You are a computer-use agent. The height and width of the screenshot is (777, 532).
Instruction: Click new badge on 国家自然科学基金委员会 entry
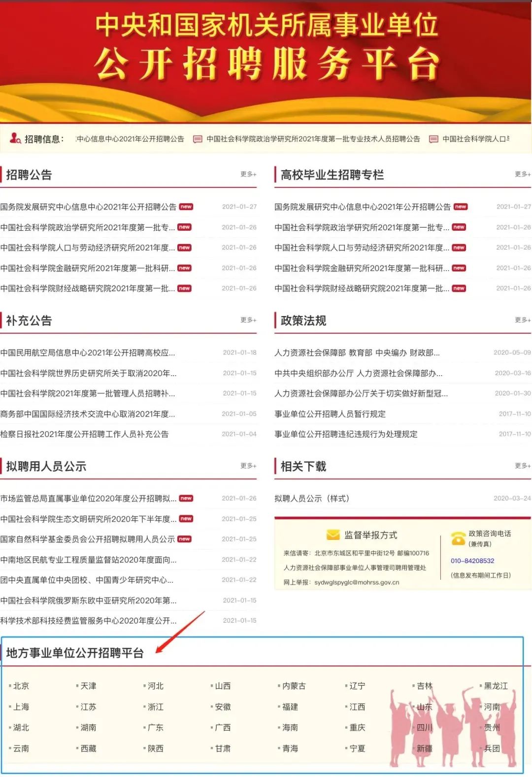[x=184, y=539]
